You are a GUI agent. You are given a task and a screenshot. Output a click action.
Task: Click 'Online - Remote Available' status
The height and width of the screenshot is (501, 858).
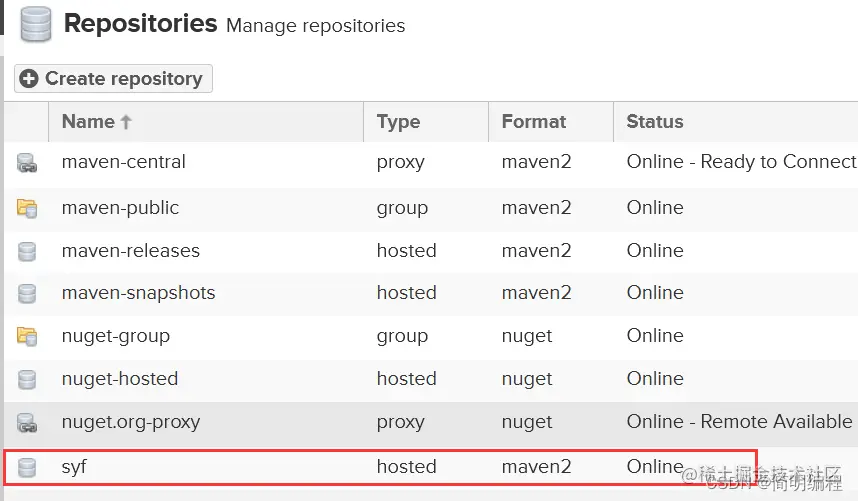(x=739, y=422)
